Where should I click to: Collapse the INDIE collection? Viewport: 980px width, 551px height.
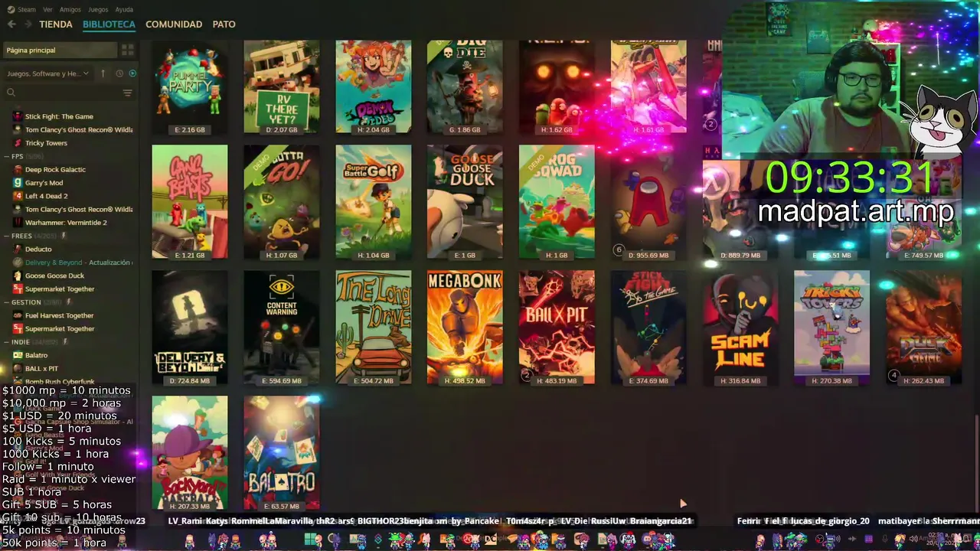[6, 342]
